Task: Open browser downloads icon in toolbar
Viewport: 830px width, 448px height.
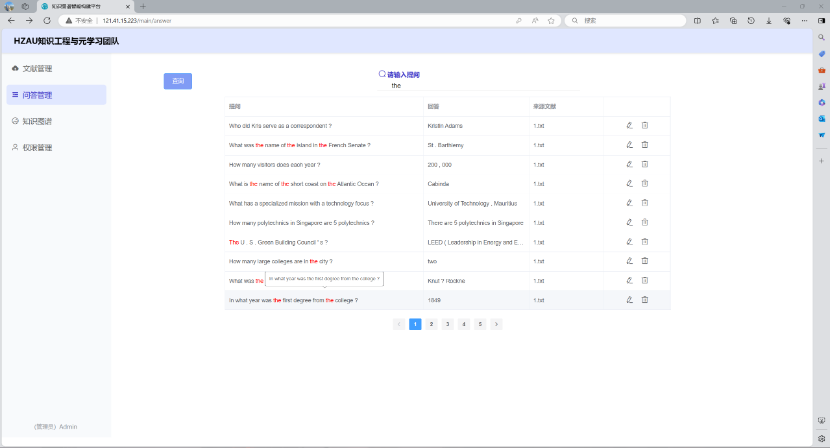Action: tap(767, 20)
